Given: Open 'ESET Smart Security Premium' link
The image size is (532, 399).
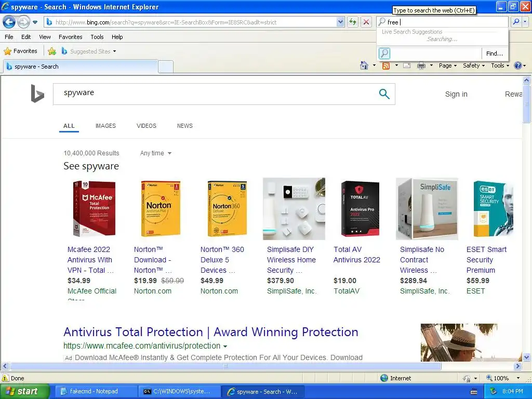Looking at the screenshot, I should (x=486, y=260).
